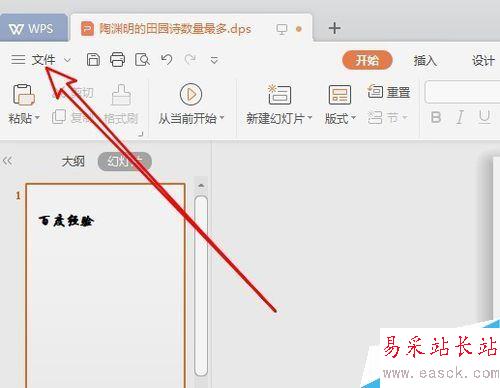Click the hamburger menu icon beside 文件
This screenshot has width=500, height=388.
click(18, 60)
